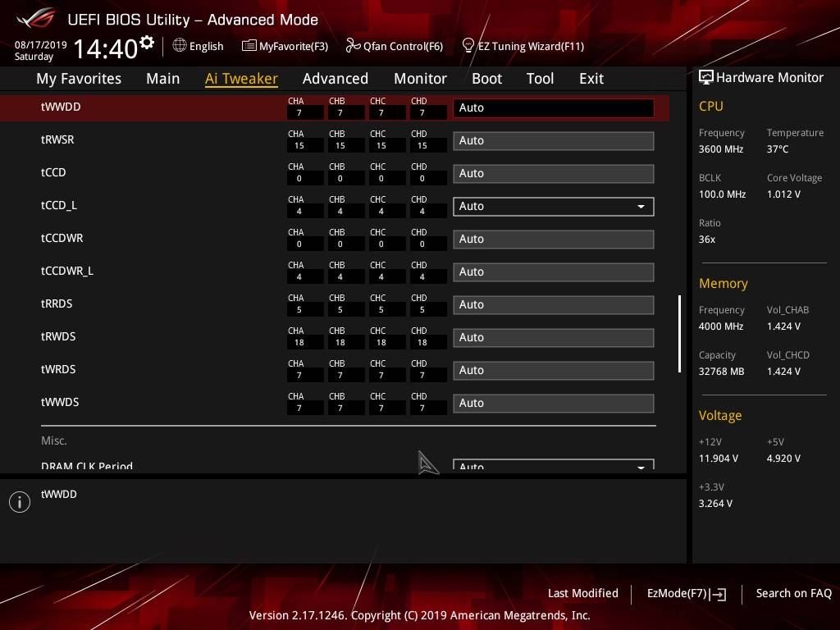This screenshot has width=840, height=630.
Task: Open the Exit tab
Action: pos(591,79)
